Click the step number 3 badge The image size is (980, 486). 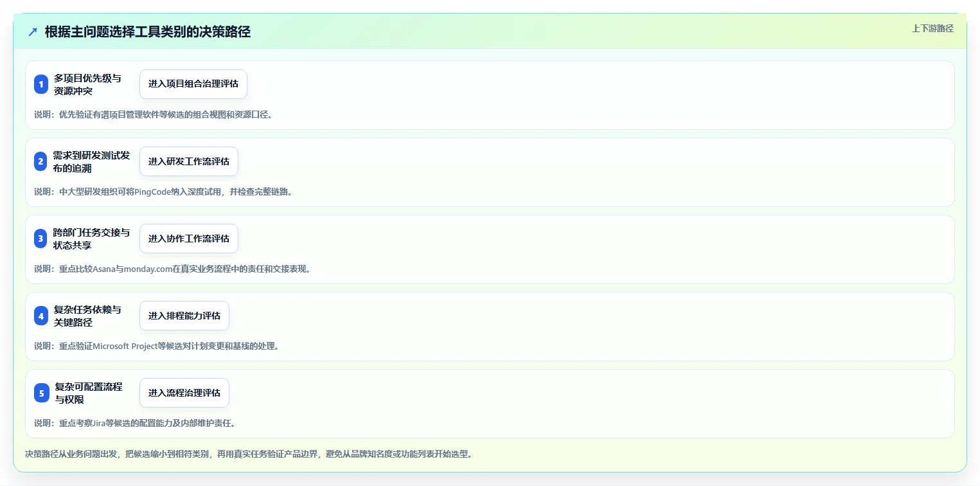(41, 239)
